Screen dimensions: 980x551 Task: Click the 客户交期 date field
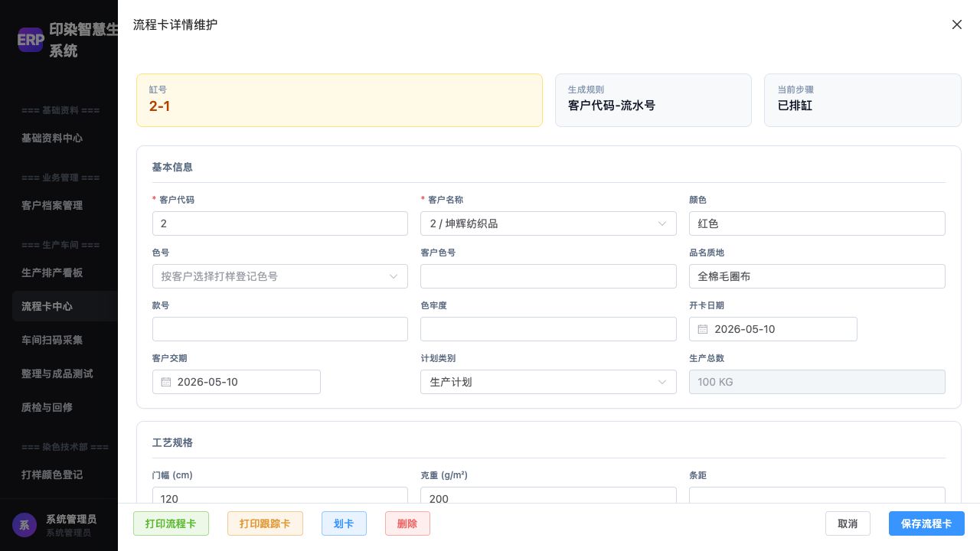click(237, 382)
